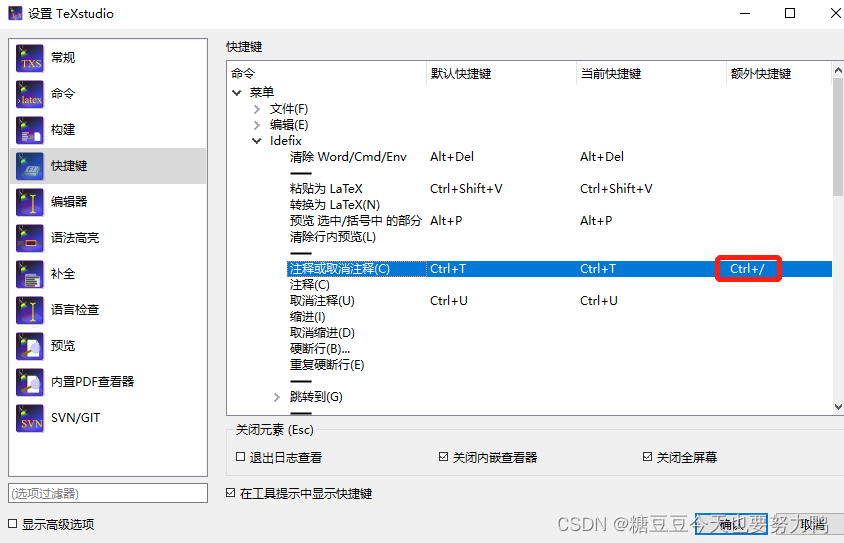844x543 pixels.
Task: Open the 预览 settings icon
Action: click(30, 346)
